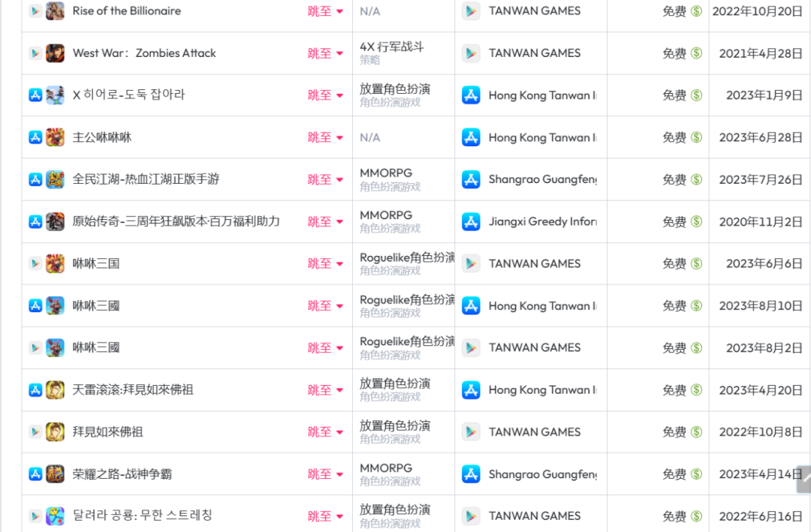Click the Google Play badge beside Rise of the Billionaire

[35, 11]
